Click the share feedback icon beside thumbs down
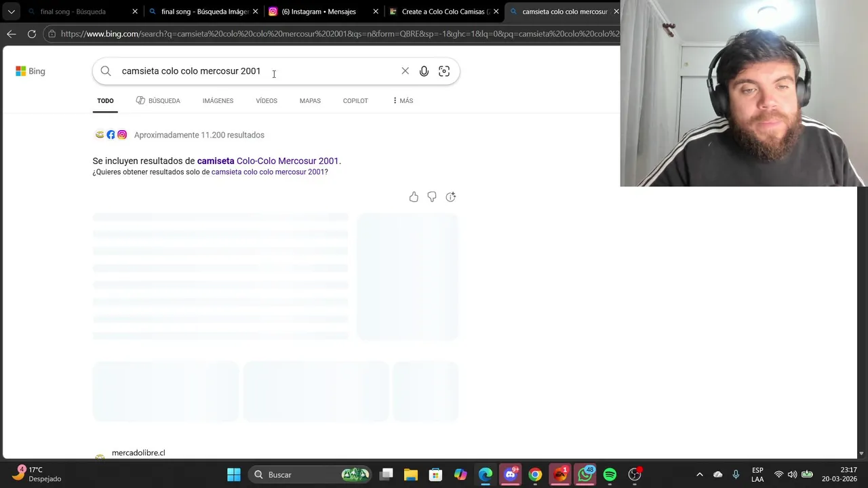868x488 pixels. (451, 197)
